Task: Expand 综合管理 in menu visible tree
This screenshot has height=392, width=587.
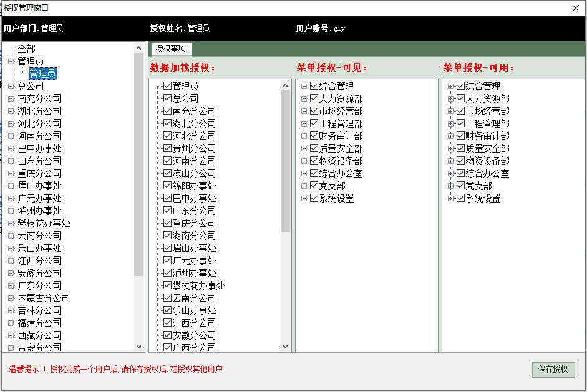Action: 304,87
